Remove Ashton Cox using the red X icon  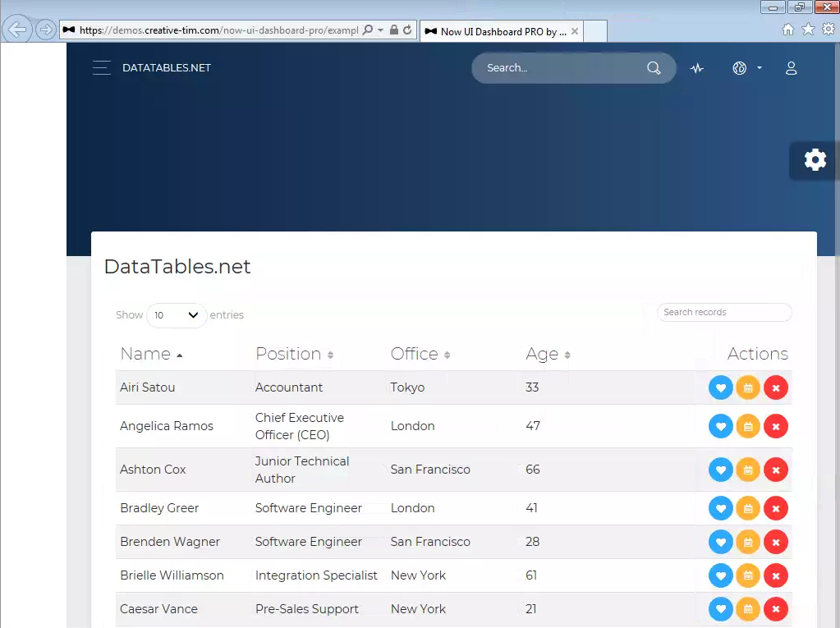tap(775, 470)
